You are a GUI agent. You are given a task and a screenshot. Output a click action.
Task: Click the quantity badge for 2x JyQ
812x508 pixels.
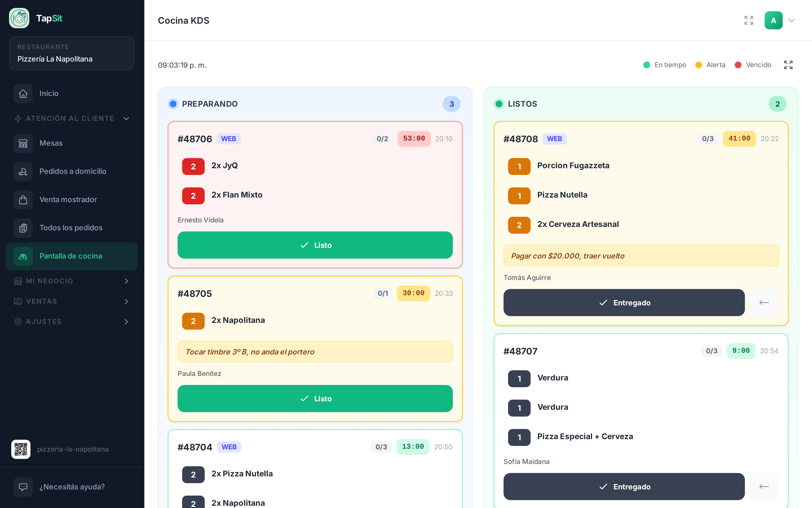click(x=193, y=166)
